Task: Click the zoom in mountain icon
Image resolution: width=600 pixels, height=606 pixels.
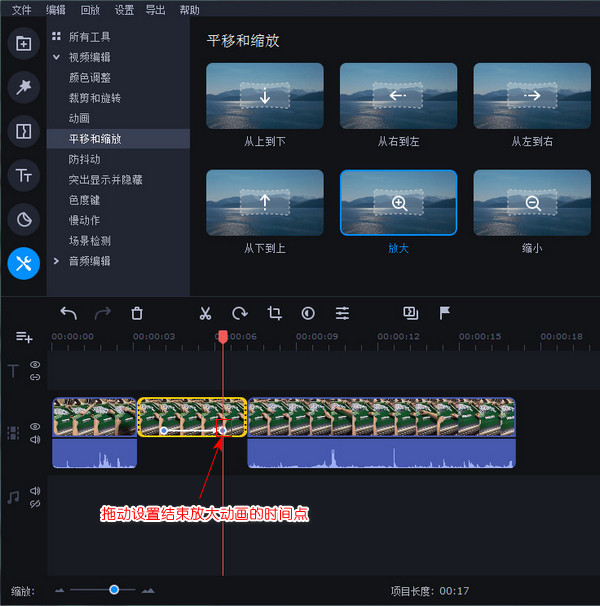Action: [x=148, y=590]
